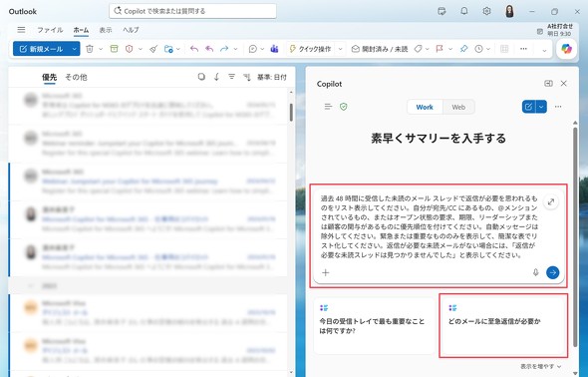The height and width of the screenshot is (377, 588).
Task: Click the sweep broom icon
Action: pyautogui.click(x=153, y=49)
